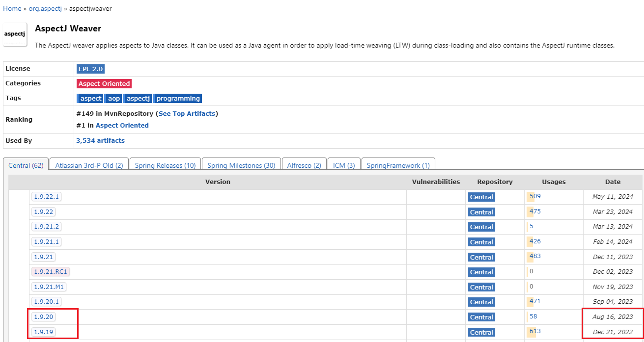644x342 pixels.
Task: Click the aspectj logo thumbnail
Action: 15,34
